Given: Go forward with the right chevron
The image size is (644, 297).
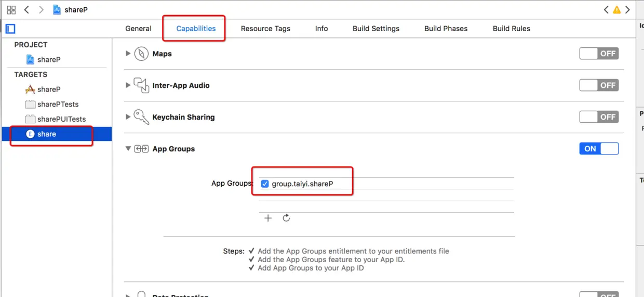Looking at the screenshot, I should tap(41, 9).
